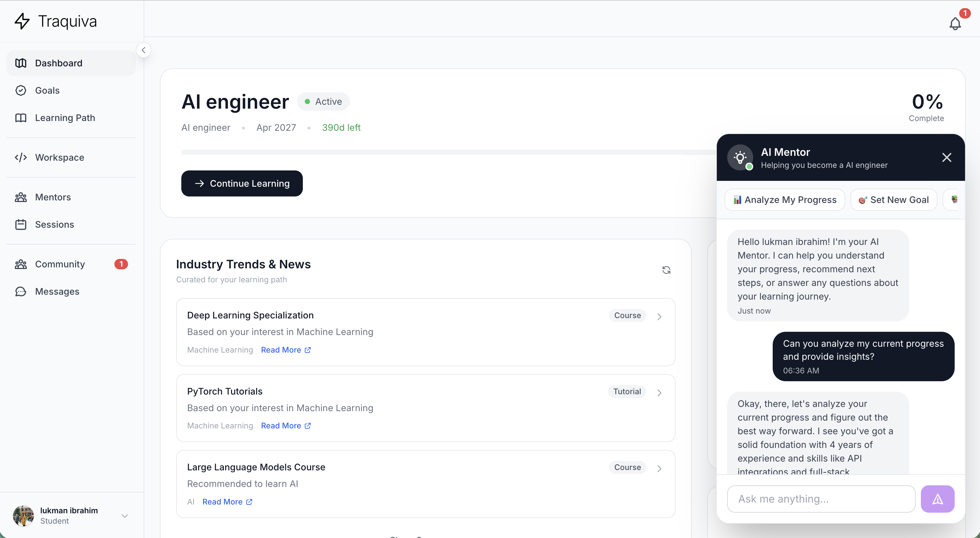Open Messages via the chat bubble icon
Screen dimensions: 980x538
point(21,291)
